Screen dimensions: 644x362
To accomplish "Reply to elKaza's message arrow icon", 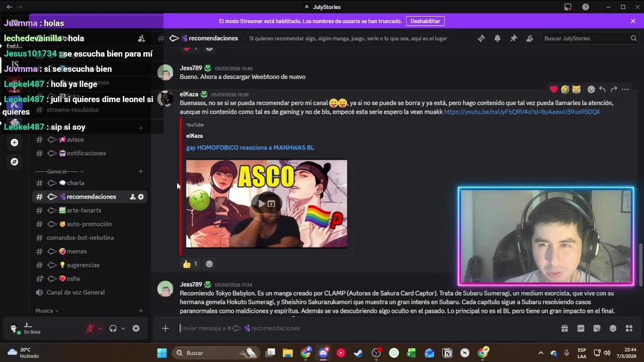I will pos(602,89).
